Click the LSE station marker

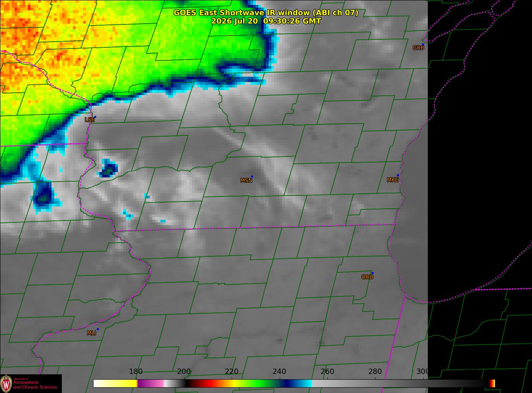point(95,117)
